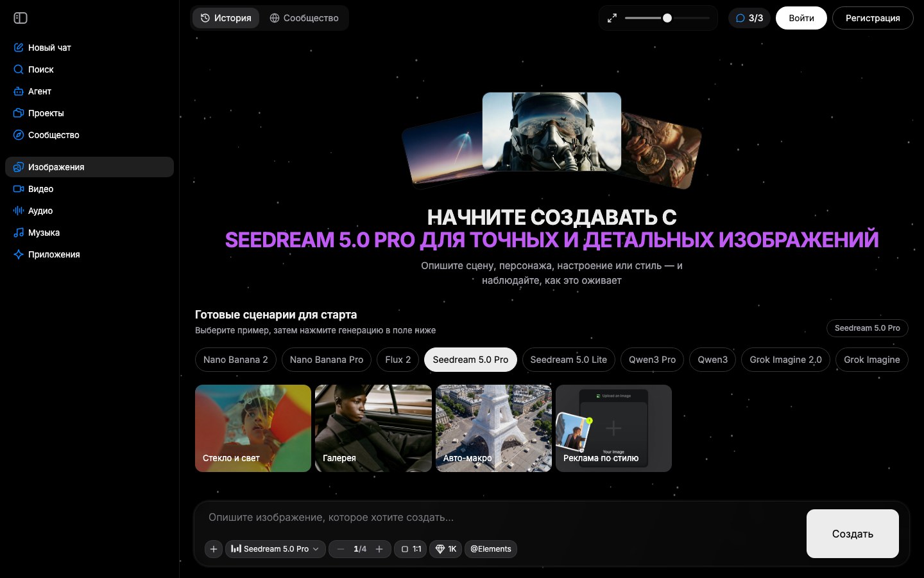Click the Войти button
This screenshot has width=924, height=578.
tap(801, 18)
